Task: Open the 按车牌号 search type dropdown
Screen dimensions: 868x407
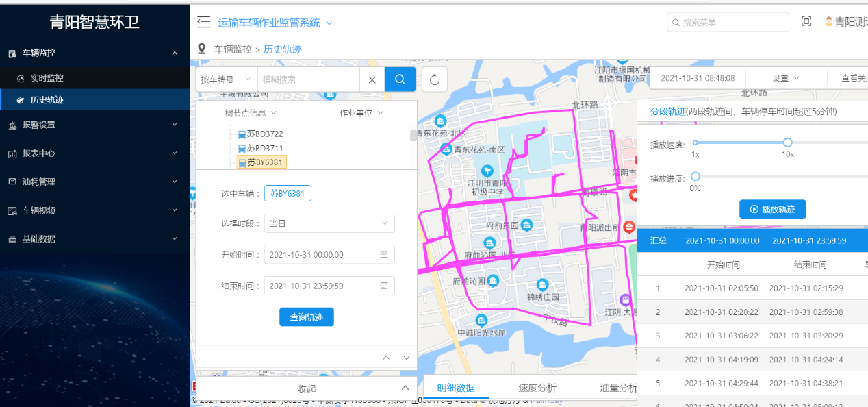Action: [227, 79]
